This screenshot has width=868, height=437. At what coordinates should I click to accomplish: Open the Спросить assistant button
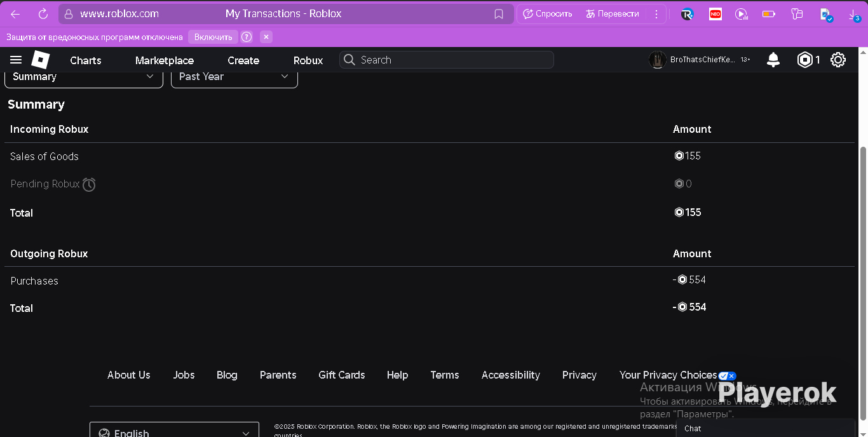(x=548, y=14)
